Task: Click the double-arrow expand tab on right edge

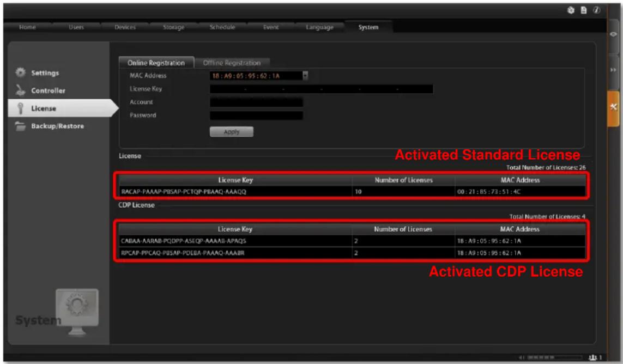Action: pos(613,70)
